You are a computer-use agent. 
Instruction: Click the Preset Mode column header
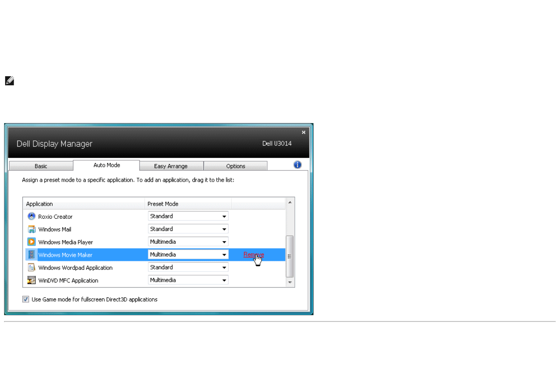188,204
